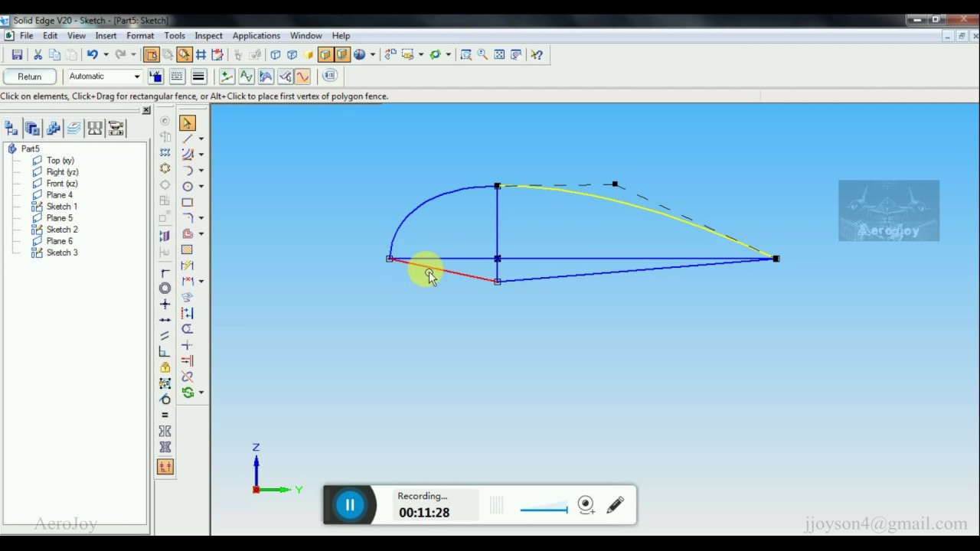Click the green Rotate tool icon
Image resolution: width=980 pixels, height=551 pixels.
click(x=187, y=393)
